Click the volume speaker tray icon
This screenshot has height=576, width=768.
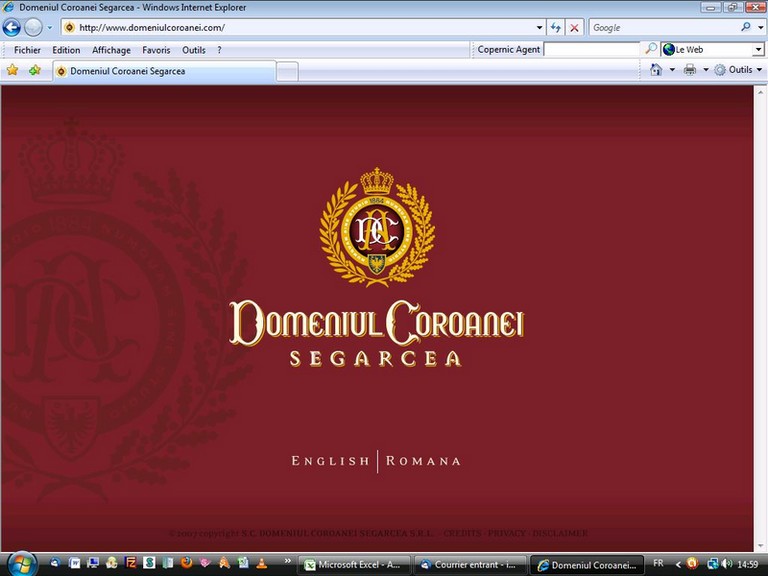click(726, 564)
